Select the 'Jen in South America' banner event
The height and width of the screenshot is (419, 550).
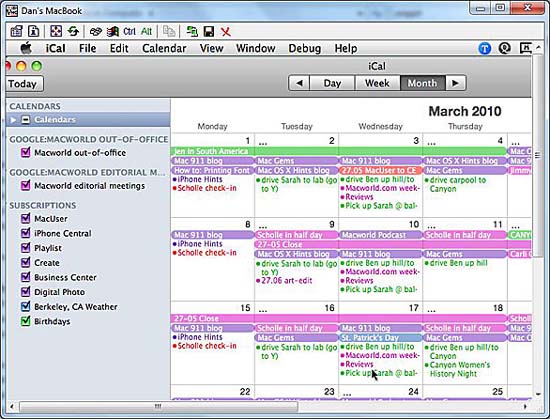[x=339, y=151]
